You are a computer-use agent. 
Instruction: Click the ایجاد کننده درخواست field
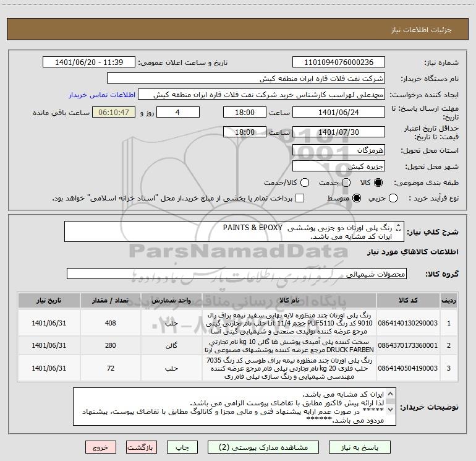pos(261,95)
